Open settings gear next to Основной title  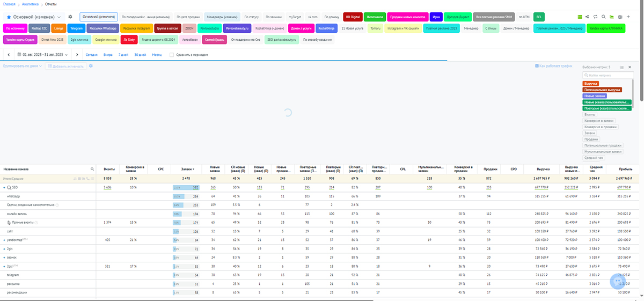70,17
